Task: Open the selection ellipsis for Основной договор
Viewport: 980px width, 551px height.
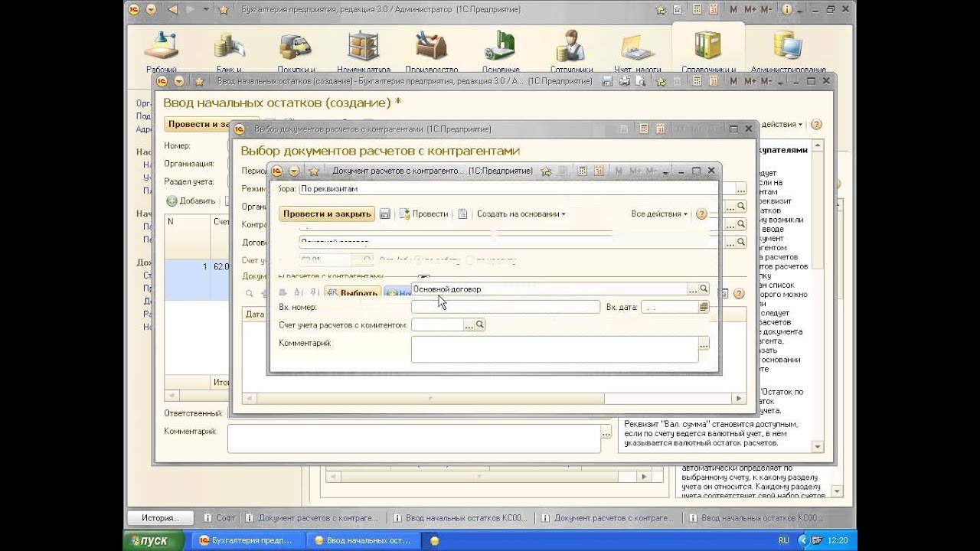Action: click(x=693, y=289)
